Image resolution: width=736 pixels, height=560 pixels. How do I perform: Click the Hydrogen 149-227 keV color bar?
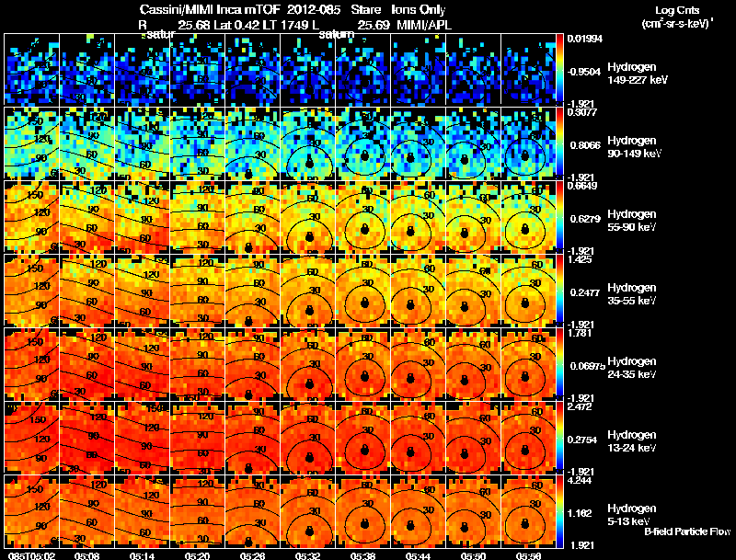(x=559, y=69)
